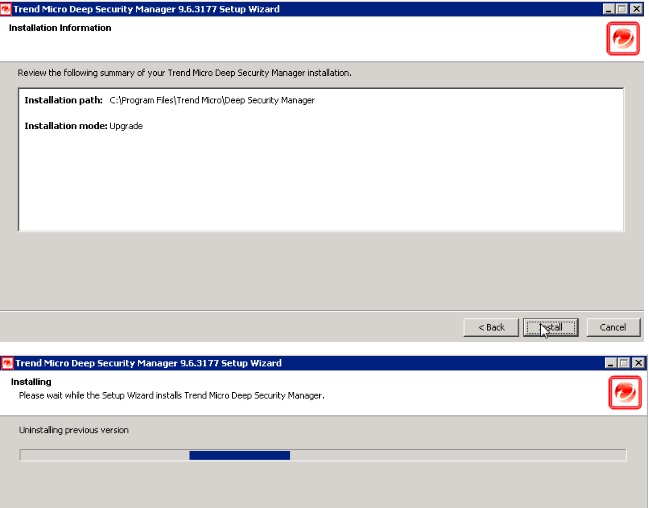Click the Trend Micro logo in Installation Information window
This screenshot has height=508, width=649.
click(x=622, y=39)
